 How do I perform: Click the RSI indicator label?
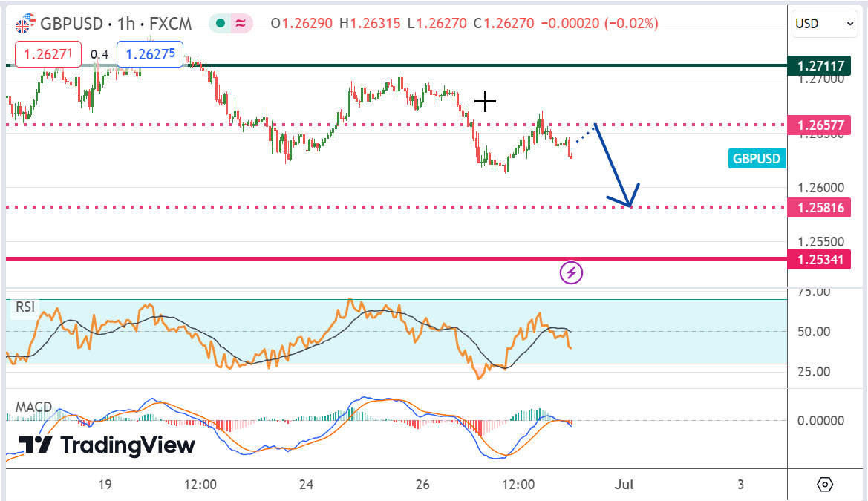pos(25,307)
